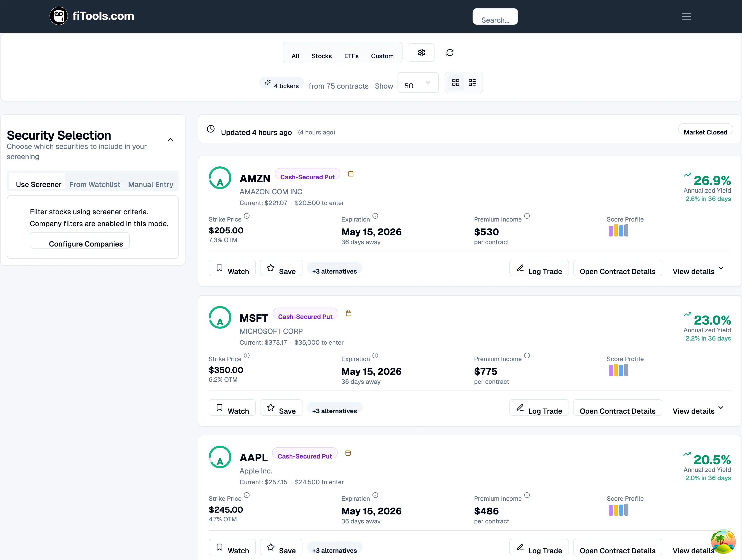This screenshot has height=560, width=742.
Task: Click the AMZN grade A circle badge
Action: coord(220,178)
